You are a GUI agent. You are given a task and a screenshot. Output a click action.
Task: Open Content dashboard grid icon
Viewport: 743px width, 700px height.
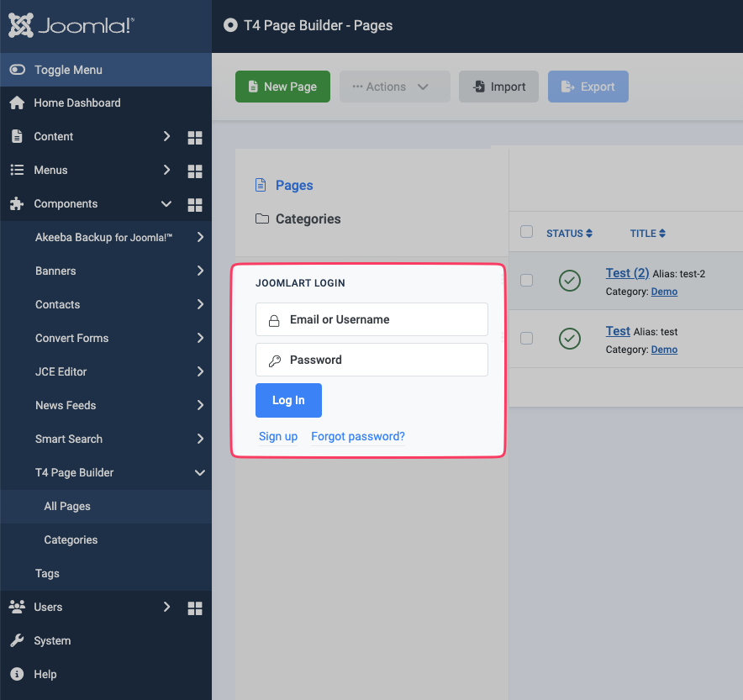(195, 137)
